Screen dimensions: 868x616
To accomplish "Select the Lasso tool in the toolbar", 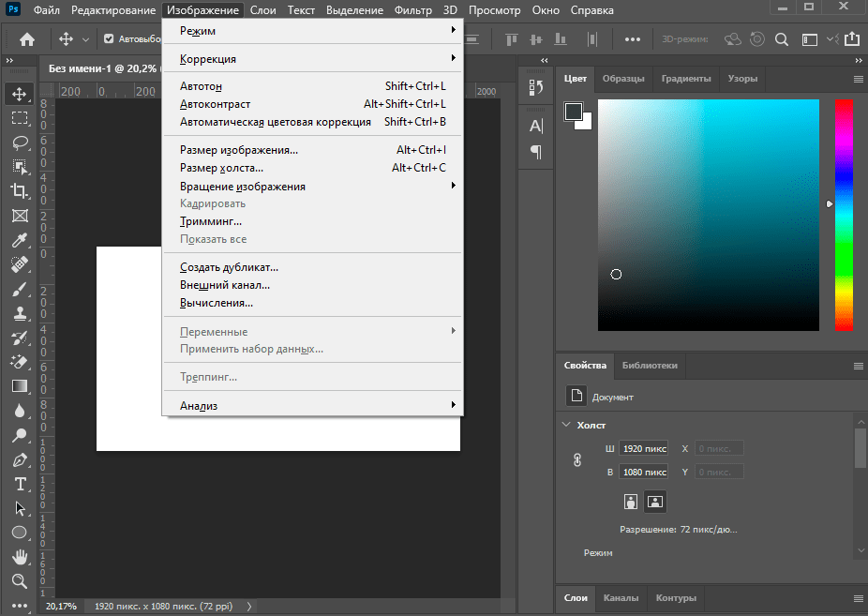I will tap(20, 143).
